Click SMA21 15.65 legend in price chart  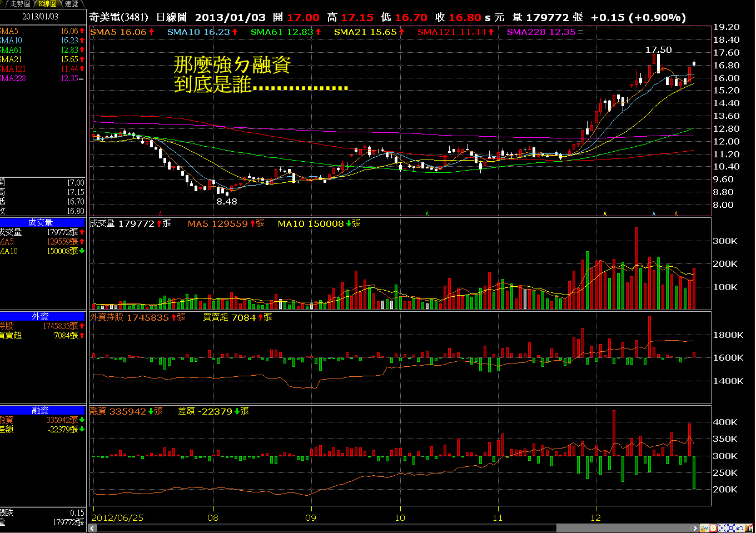[370, 32]
